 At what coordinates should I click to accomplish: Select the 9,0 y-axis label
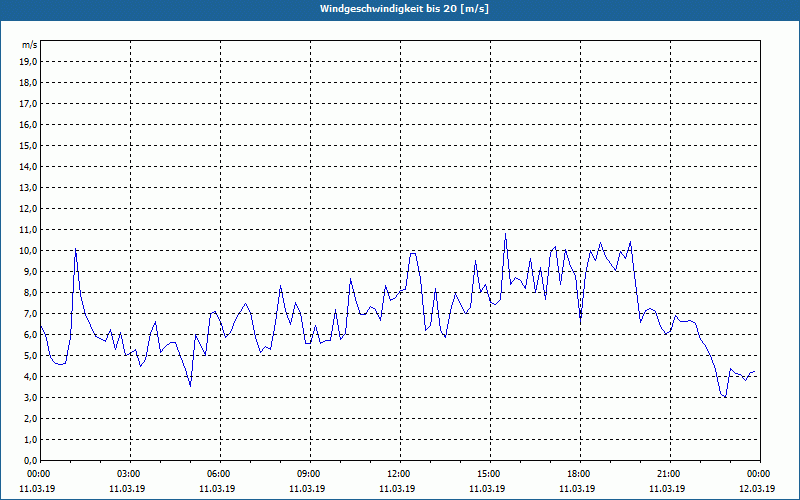click(30, 271)
